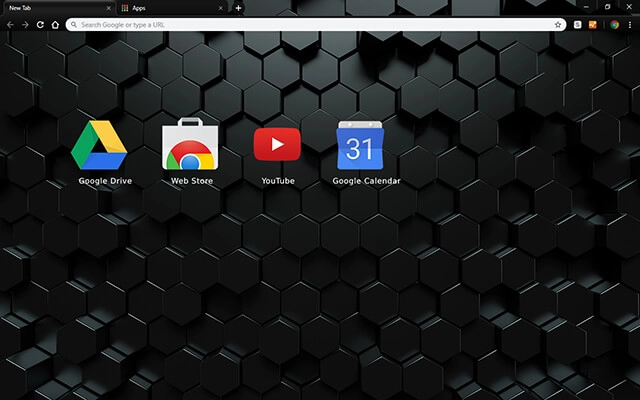
Task: Reload the current page
Action: tap(40, 25)
